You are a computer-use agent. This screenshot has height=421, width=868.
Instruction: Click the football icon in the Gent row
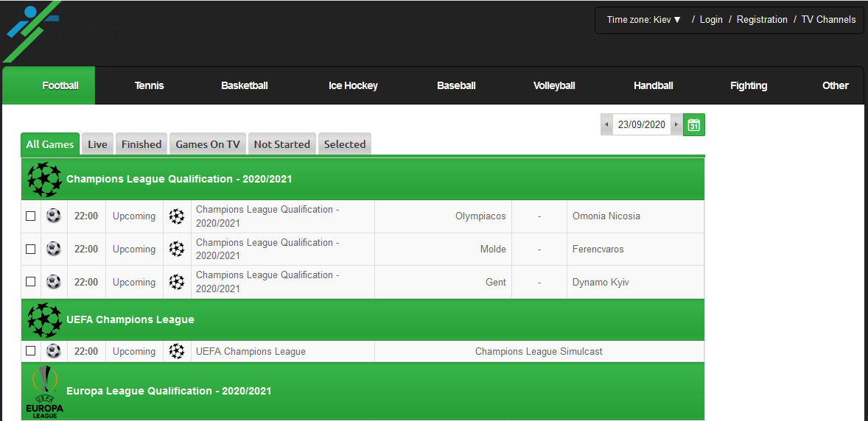point(54,282)
